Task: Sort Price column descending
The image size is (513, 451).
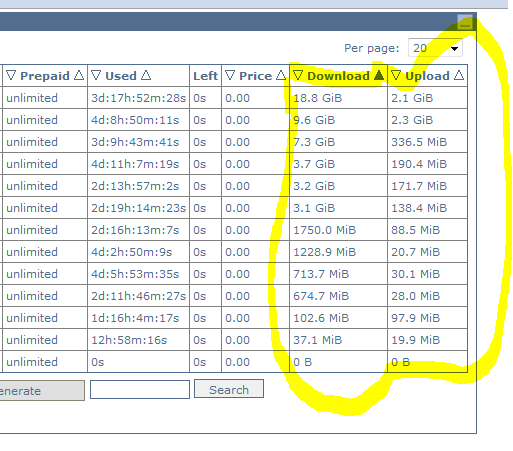Action: pos(230,75)
